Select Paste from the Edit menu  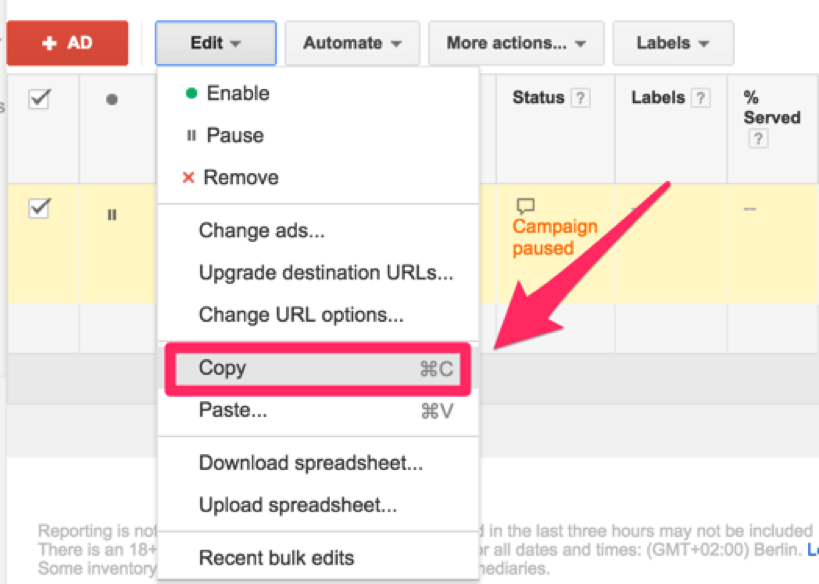[232, 410]
